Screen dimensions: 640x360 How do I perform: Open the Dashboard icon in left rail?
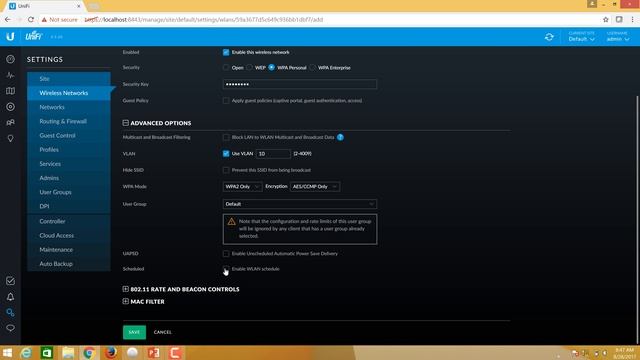10,59
